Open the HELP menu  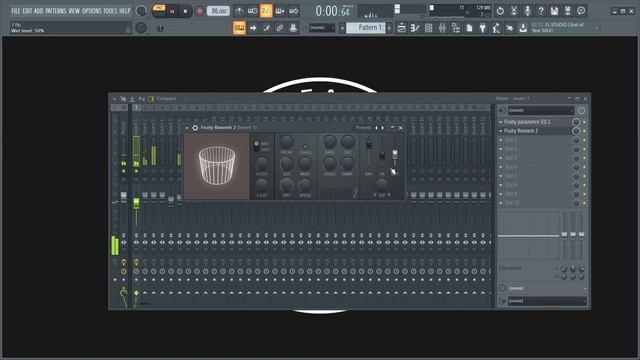tap(124, 11)
